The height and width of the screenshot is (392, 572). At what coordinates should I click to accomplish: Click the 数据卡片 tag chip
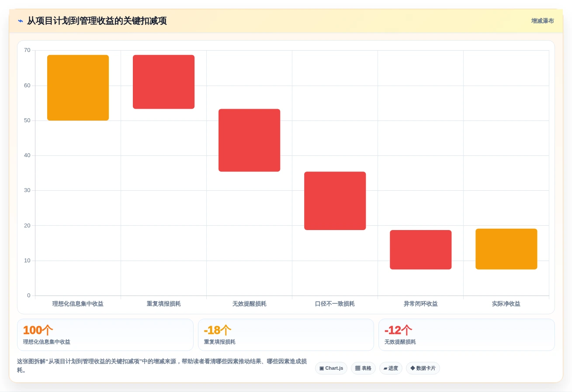423,368
